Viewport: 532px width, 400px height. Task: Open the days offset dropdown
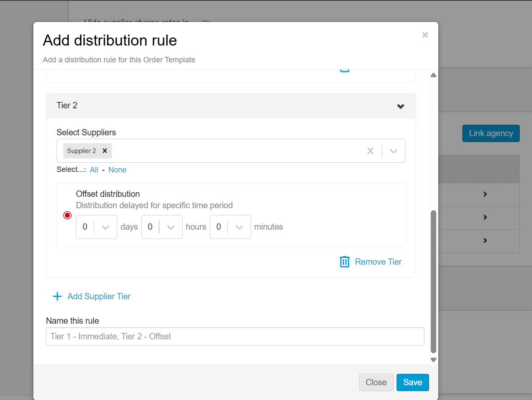click(105, 227)
